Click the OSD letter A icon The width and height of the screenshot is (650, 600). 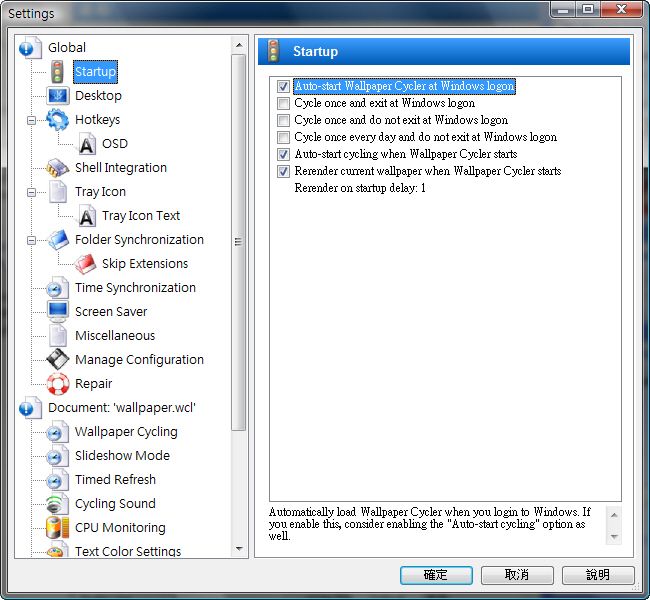click(86, 144)
